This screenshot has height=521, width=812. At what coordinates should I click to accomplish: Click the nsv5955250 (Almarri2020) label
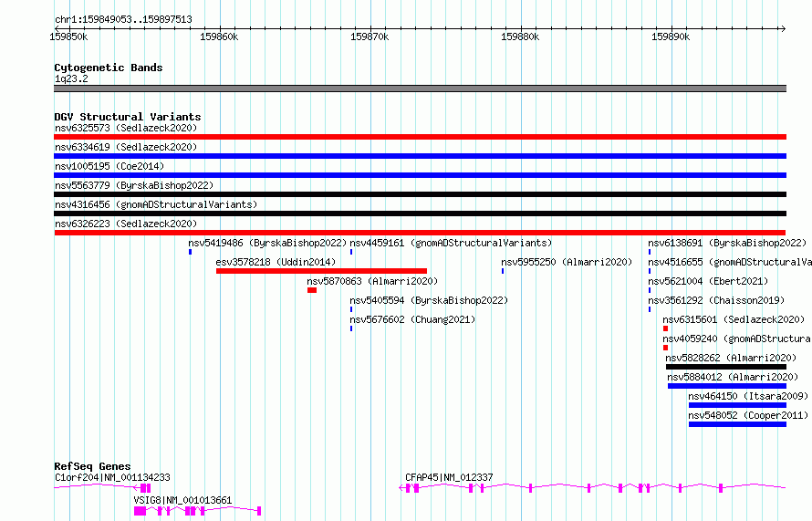[x=567, y=262]
